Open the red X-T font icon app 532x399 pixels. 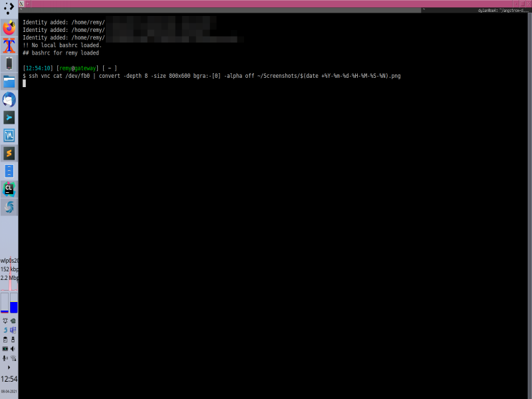coord(9,46)
